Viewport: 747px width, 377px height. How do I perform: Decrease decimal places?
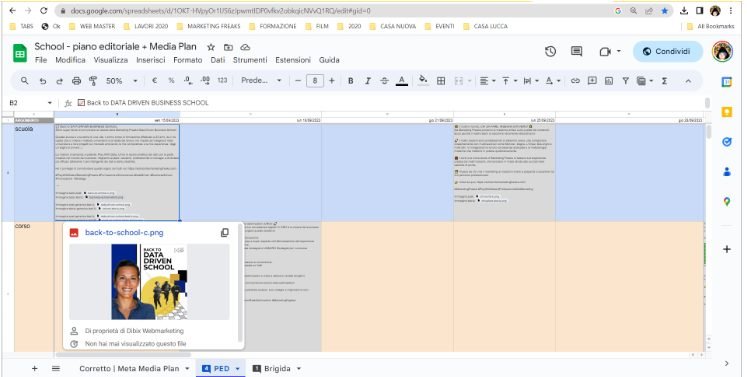(x=188, y=81)
